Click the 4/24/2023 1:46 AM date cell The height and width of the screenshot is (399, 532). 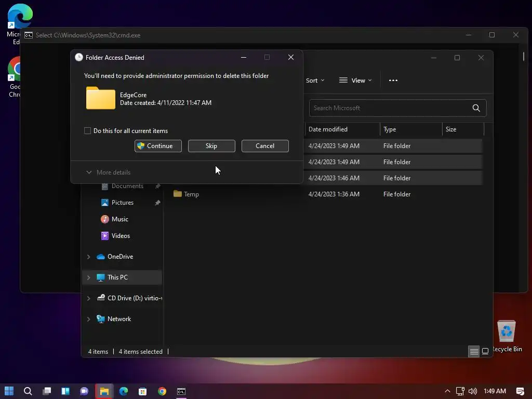pos(334,178)
